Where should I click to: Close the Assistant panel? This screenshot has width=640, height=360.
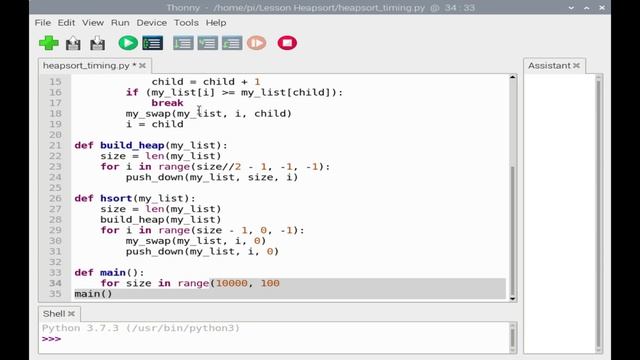click(576, 65)
